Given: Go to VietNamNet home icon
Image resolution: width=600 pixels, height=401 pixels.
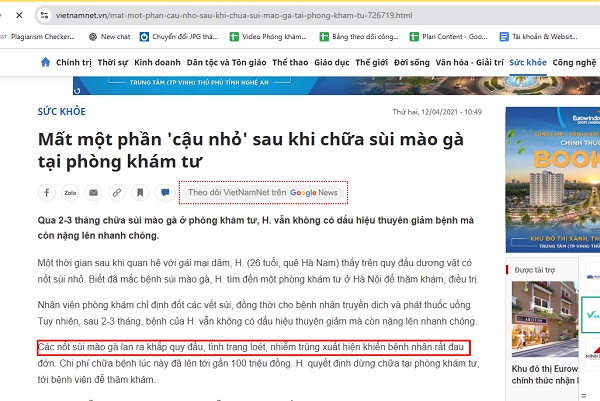Looking at the screenshot, I should pos(45,62).
